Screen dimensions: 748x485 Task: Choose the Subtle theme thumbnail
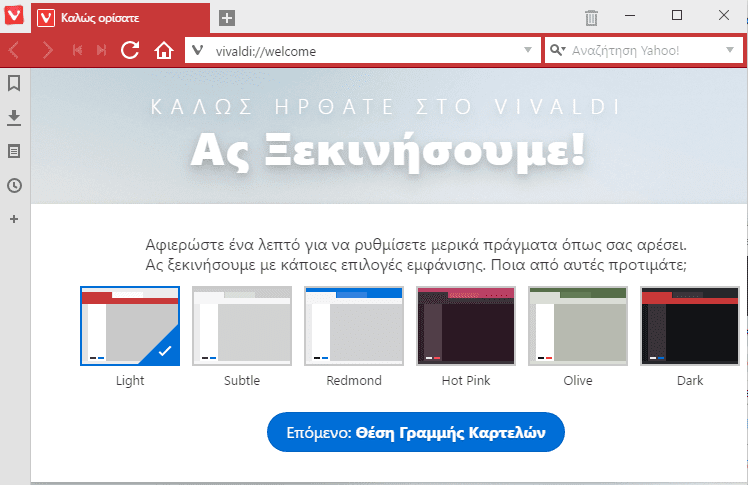[242, 326]
